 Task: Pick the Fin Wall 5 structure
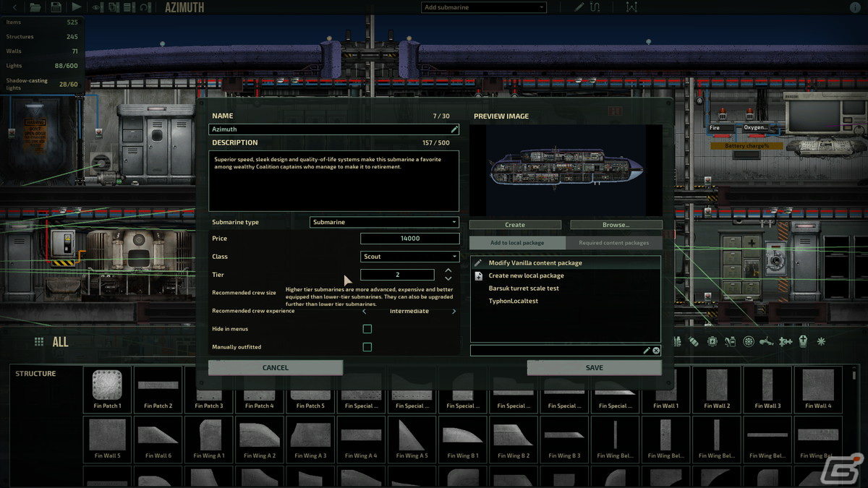pyautogui.click(x=107, y=440)
